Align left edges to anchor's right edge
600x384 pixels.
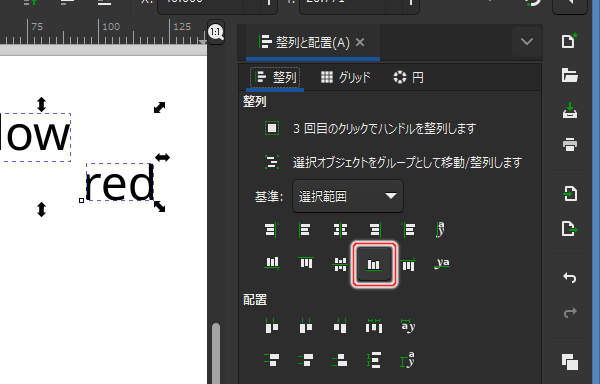coord(409,230)
